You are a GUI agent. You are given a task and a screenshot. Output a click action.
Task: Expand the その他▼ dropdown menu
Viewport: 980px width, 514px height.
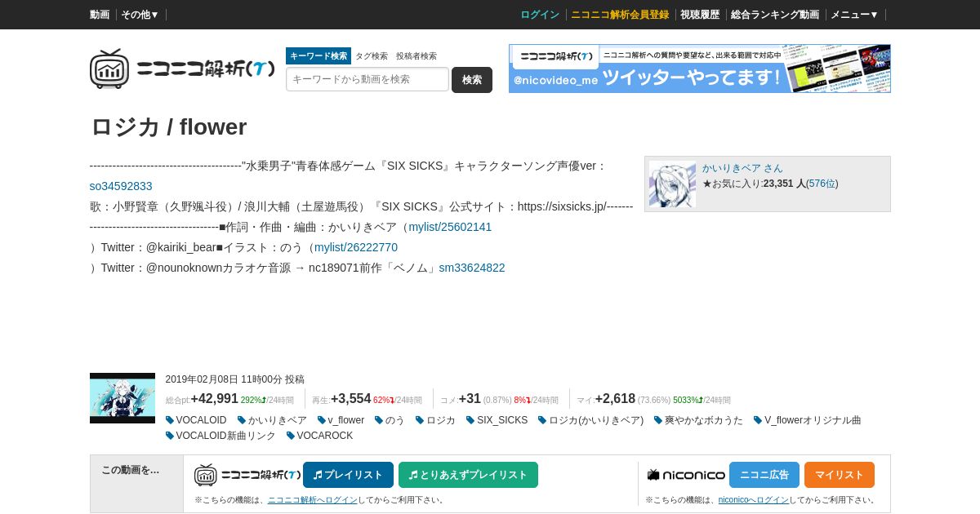click(x=140, y=15)
